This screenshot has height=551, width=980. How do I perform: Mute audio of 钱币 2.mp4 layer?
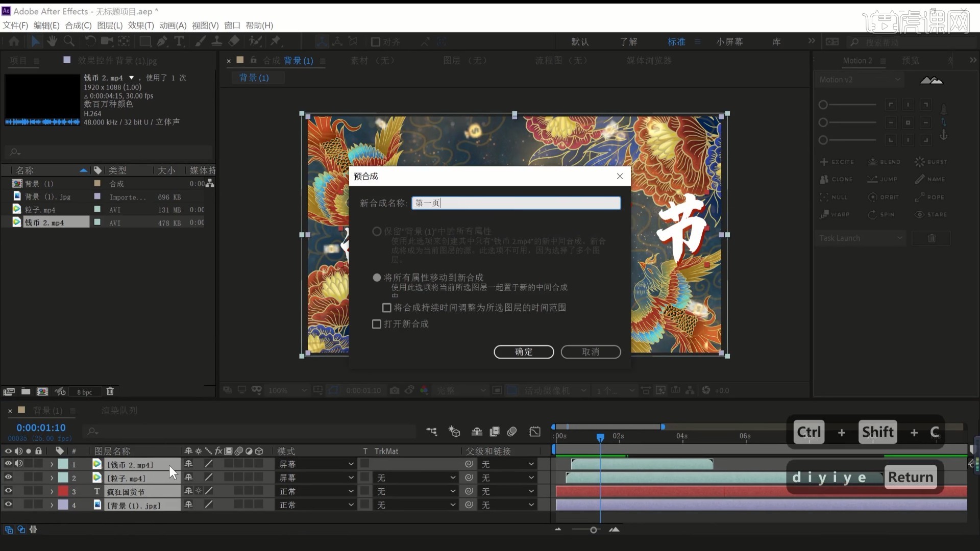tap(18, 464)
